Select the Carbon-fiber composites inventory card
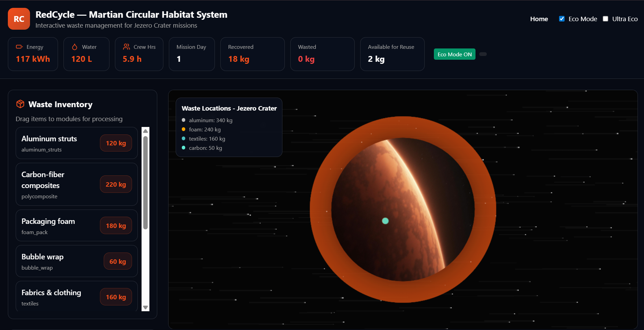Viewport: 644px width, 330px height. pyautogui.click(x=77, y=184)
